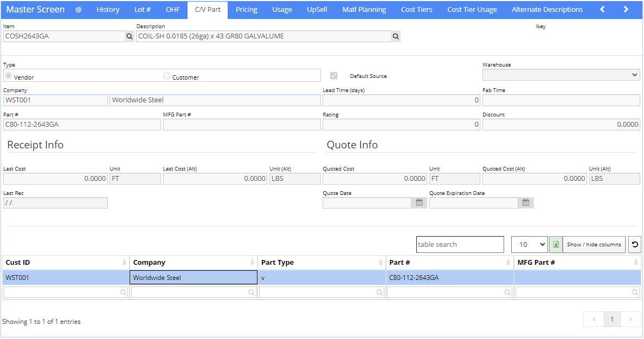The image size is (644, 339).
Task: Click page 1 pagination button
Action: click(612, 320)
